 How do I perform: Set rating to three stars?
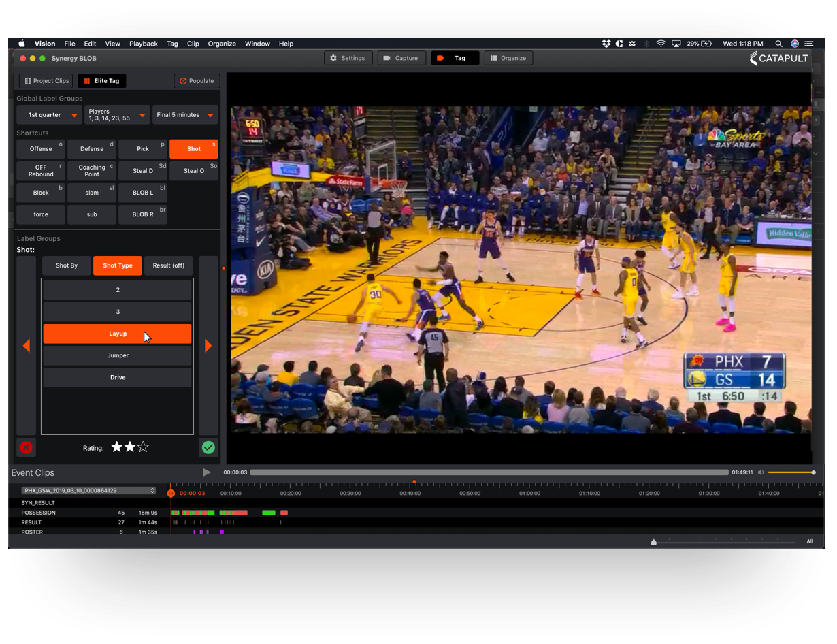[143, 447]
